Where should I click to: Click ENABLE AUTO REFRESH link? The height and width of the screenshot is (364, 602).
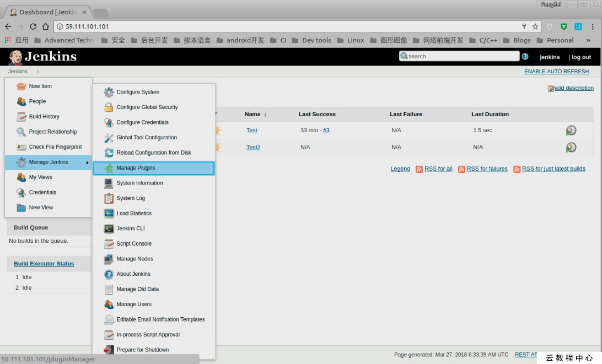pyautogui.click(x=556, y=72)
